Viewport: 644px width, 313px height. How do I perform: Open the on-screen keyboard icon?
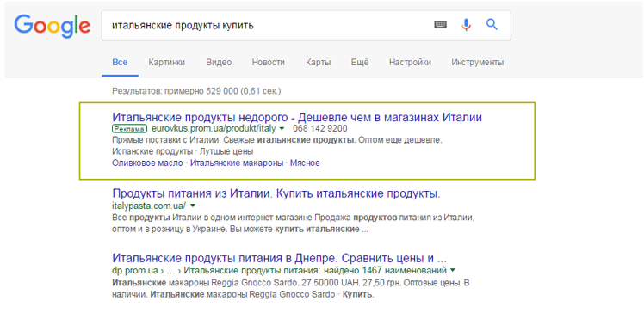point(440,25)
